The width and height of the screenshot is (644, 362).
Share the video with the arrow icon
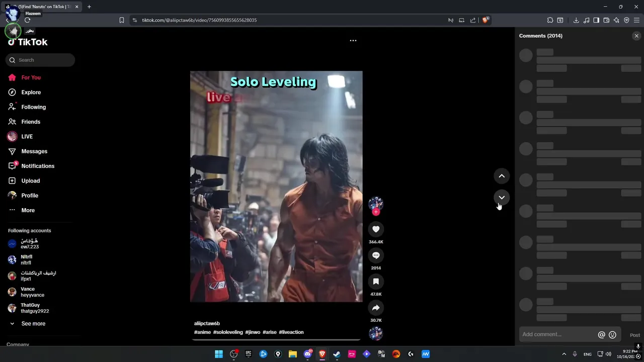tap(376, 308)
